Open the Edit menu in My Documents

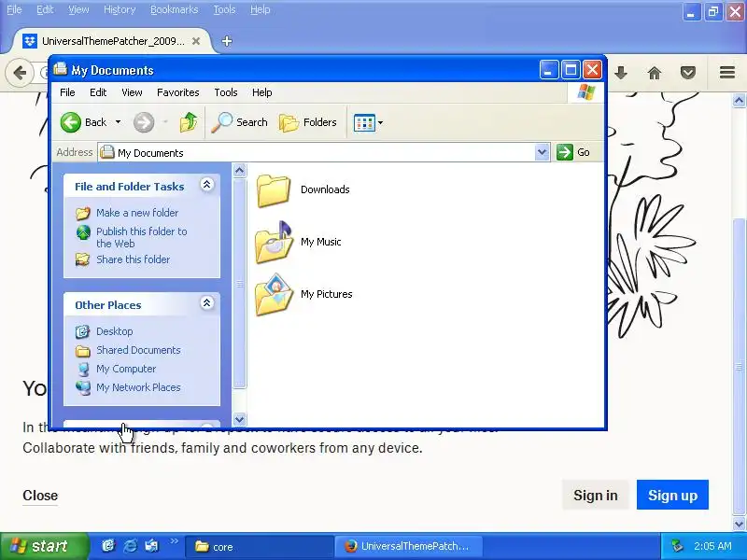coord(98,92)
